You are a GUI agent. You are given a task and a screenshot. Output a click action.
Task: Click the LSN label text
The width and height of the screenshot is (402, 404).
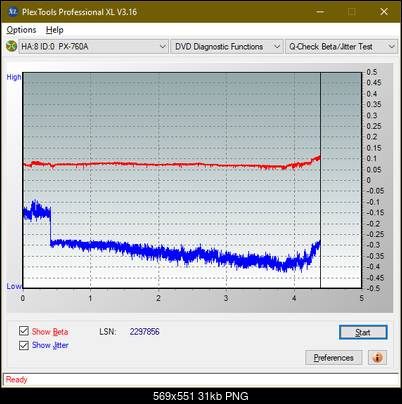[108, 332]
